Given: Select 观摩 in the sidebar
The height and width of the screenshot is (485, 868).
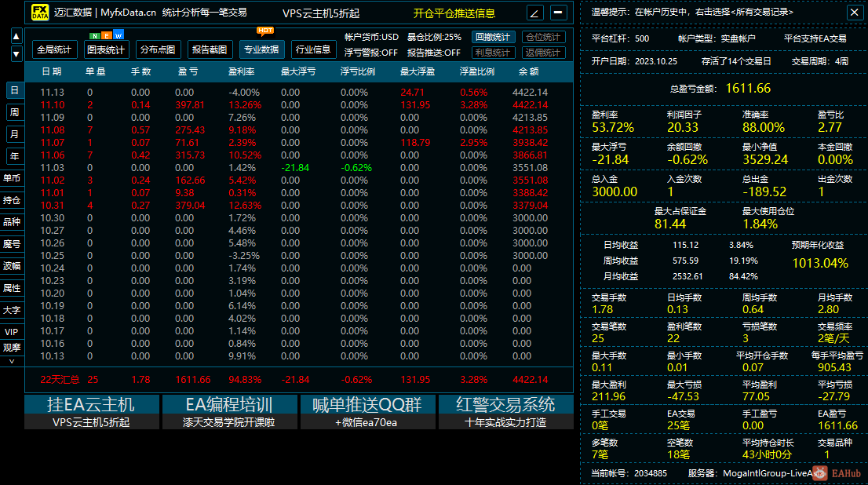Looking at the screenshot, I should (x=12, y=348).
